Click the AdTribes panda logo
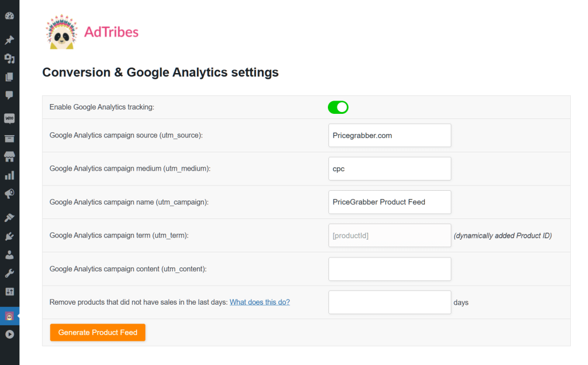The width and height of the screenshot is (588, 365). (x=61, y=33)
